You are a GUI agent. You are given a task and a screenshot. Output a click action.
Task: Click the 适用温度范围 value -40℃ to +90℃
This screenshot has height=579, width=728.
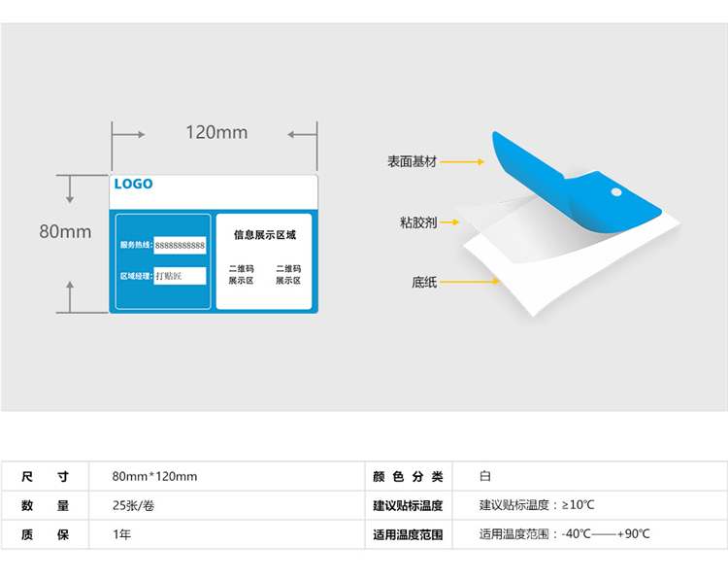coord(564,533)
